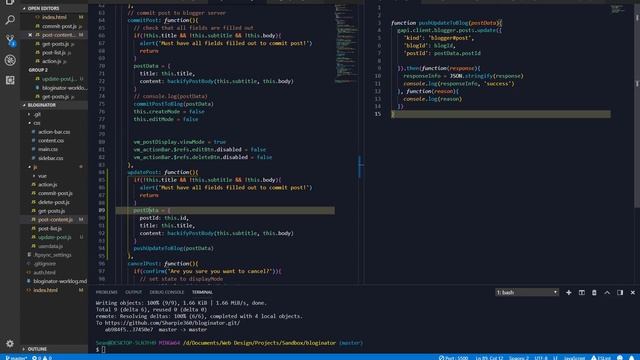This screenshot has width=640, height=360.
Task: Click master branch in status bar
Action: coord(16,358)
